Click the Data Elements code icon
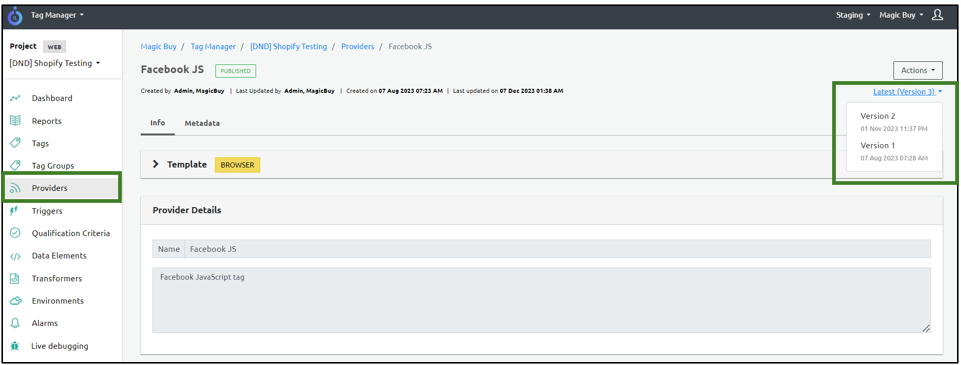The width and height of the screenshot is (961, 365). coord(15,256)
